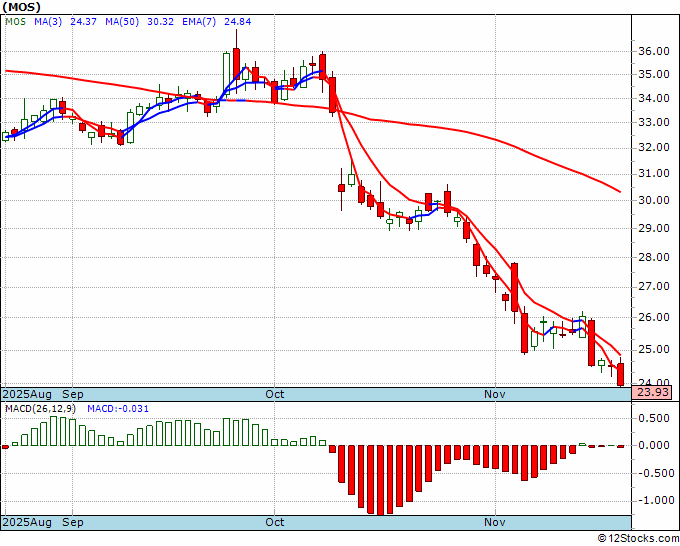Click Nov on price chart date axis

[495, 394]
